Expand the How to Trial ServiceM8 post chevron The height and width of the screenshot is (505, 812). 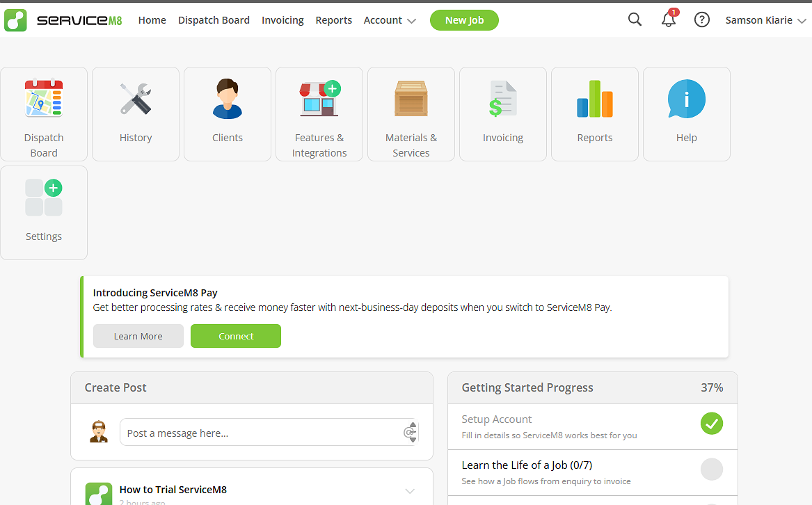point(410,491)
